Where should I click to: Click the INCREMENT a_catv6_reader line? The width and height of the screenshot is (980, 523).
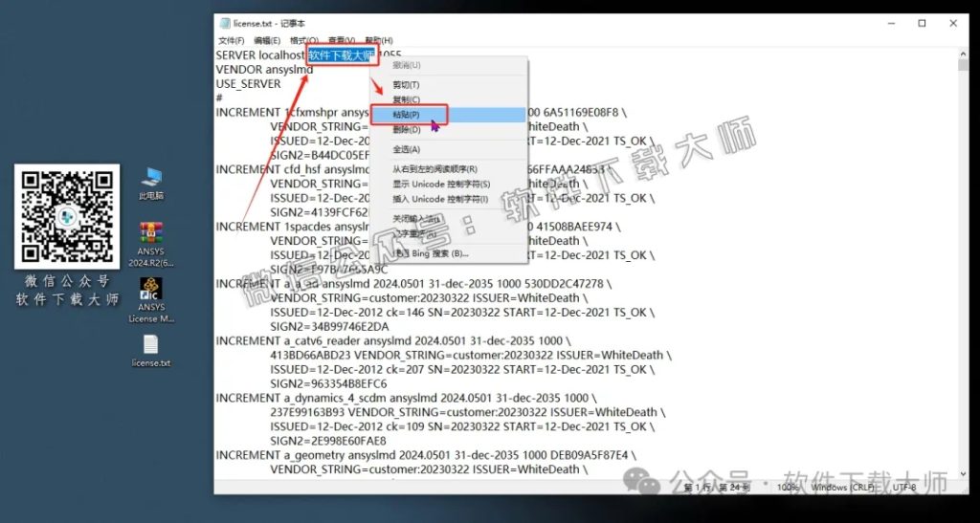[393, 340]
